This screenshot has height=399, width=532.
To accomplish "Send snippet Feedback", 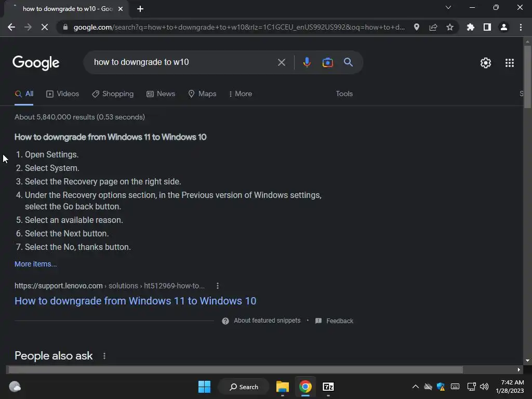I will (x=334, y=321).
